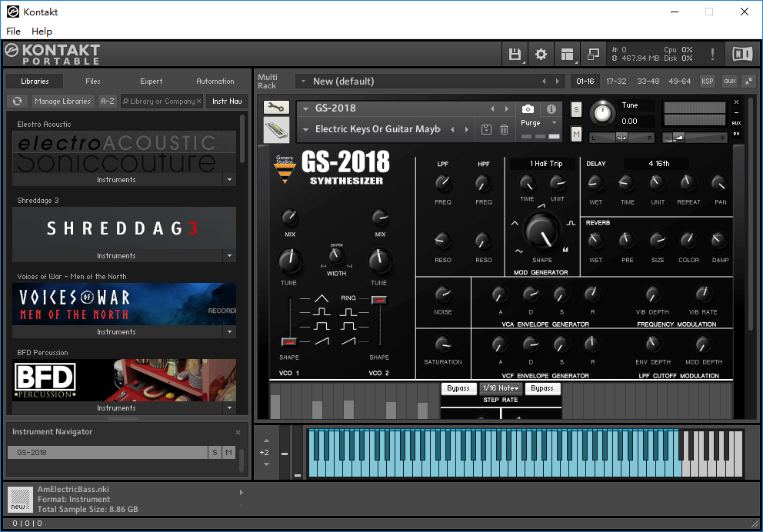Go to previous instrument next to GS-2018
Screen dimensions: 763x532
(492, 108)
